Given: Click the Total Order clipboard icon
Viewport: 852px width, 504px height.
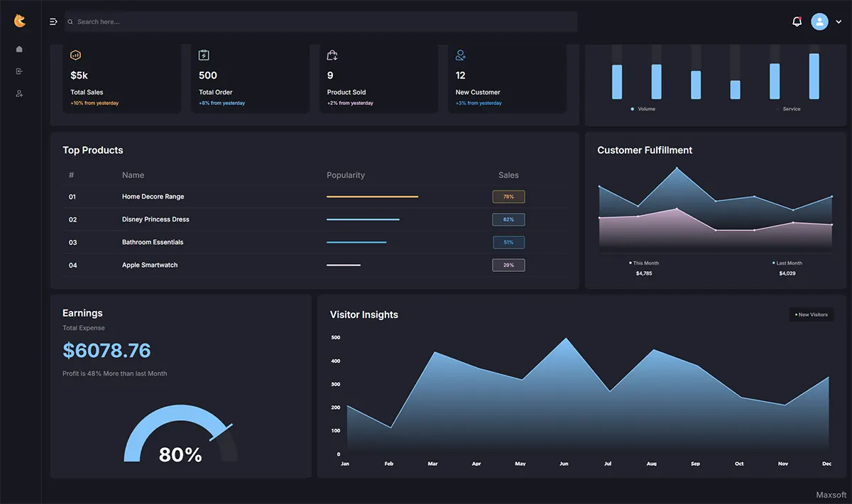Looking at the screenshot, I should pyautogui.click(x=204, y=55).
